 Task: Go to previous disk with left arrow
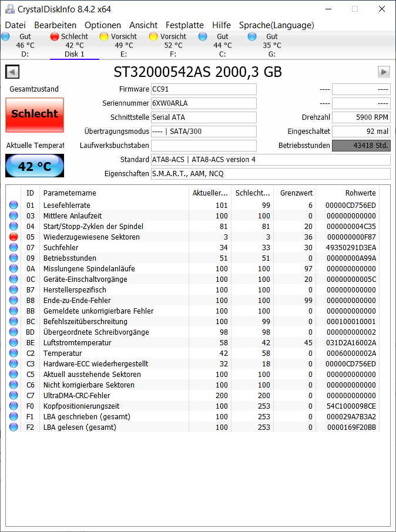coord(12,72)
